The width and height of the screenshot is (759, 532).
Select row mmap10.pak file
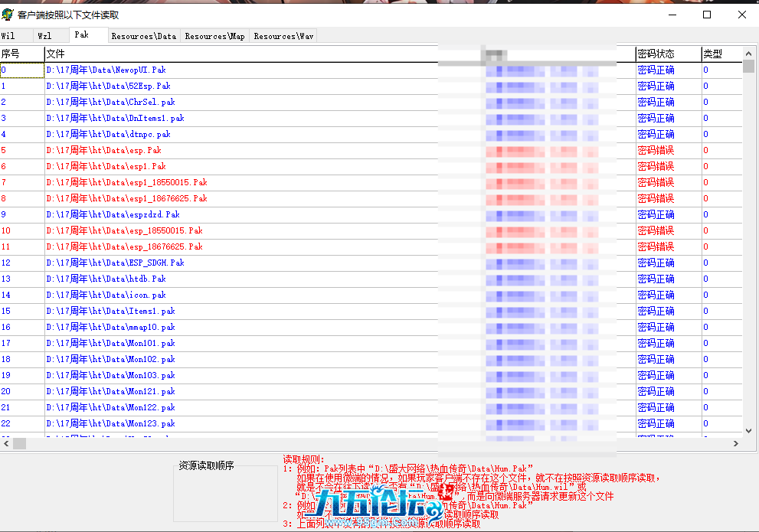(371, 327)
